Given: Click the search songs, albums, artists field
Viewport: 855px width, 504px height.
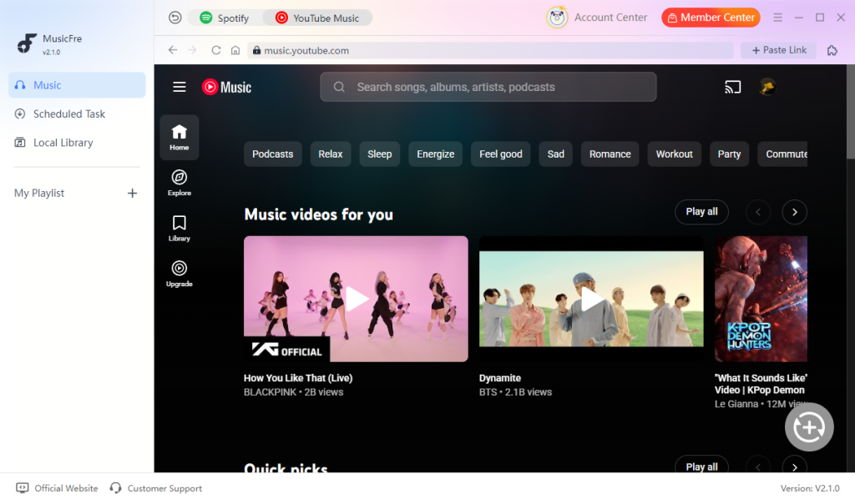Looking at the screenshot, I should pyautogui.click(x=488, y=87).
